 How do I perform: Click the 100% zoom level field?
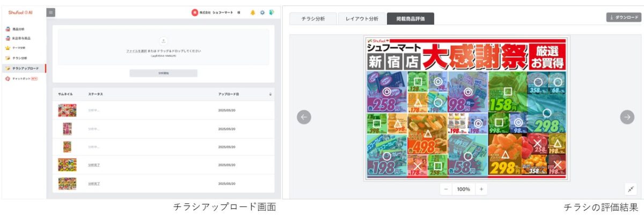pos(464,189)
